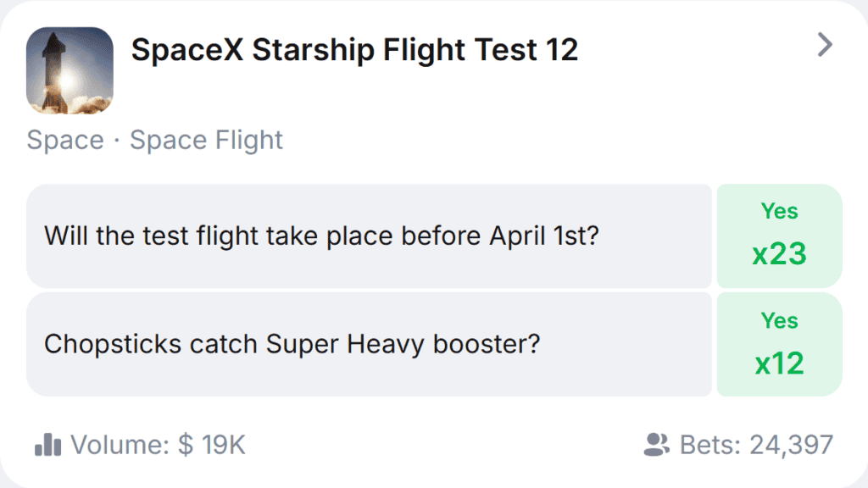Bet Yes on flight before April 1st

pos(779,236)
